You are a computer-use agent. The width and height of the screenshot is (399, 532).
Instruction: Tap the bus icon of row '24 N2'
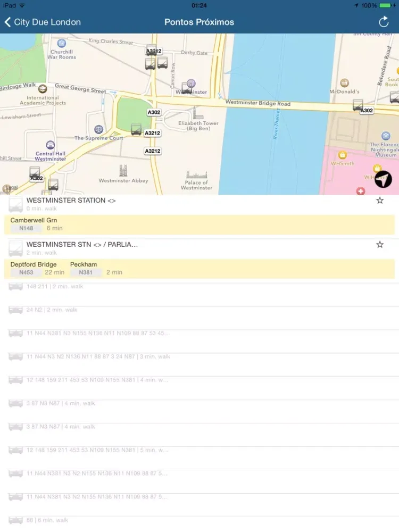coord(15,310)
